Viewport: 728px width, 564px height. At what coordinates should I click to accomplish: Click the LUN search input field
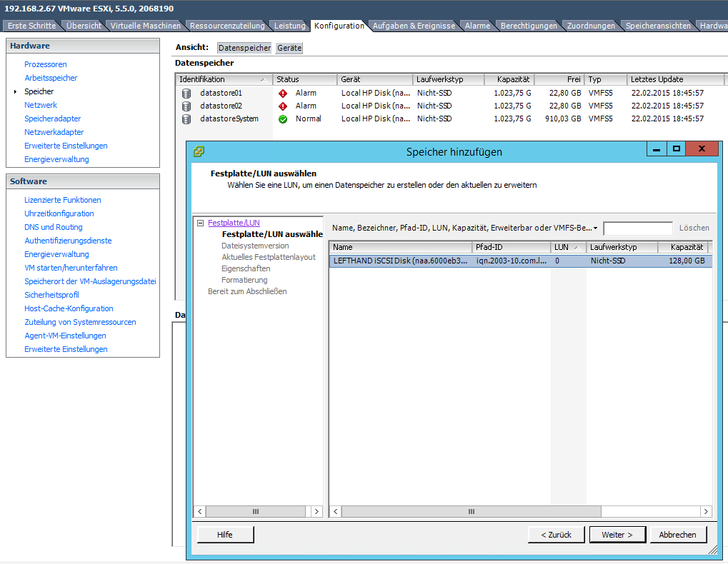637,228
